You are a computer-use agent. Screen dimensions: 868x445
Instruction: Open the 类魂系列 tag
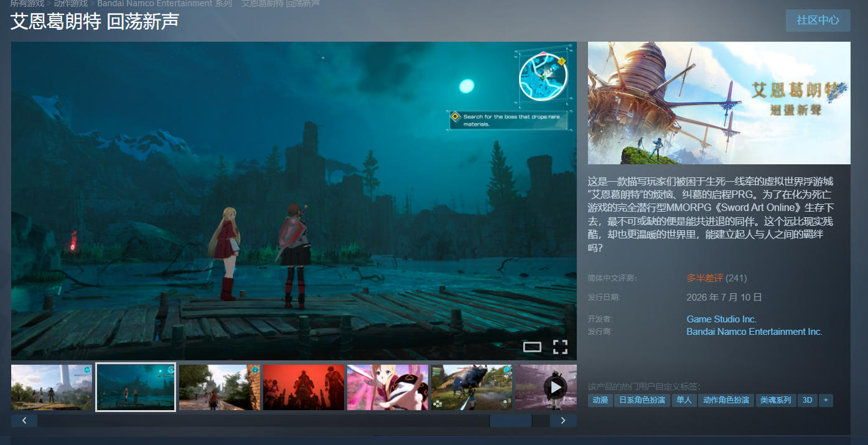click(x=776, y=400)
